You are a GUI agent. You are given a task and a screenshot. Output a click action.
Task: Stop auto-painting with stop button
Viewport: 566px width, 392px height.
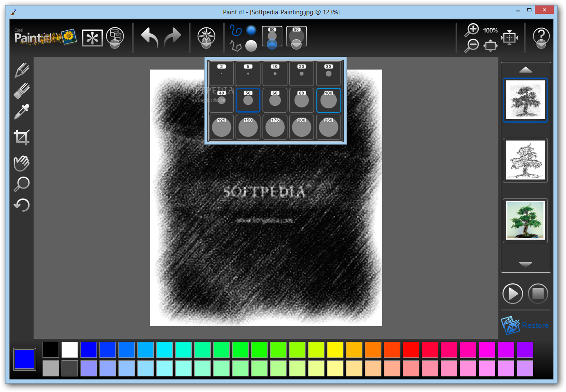(x=538, y=293)
